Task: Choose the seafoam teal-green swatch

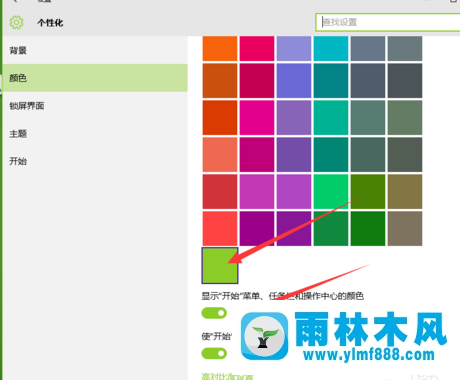Action: tap(331, 118)
